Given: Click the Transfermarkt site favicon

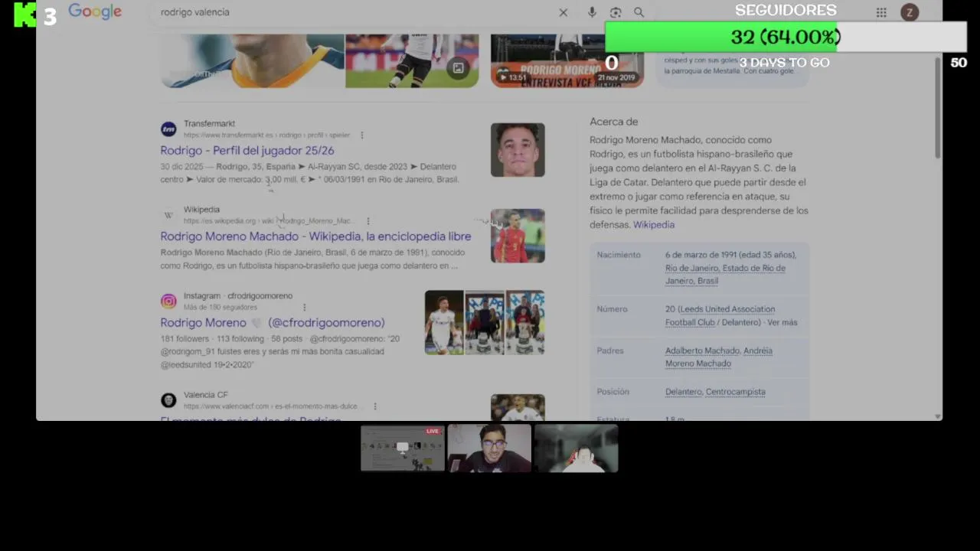Looking at the screenshot, I should [168, 129].
